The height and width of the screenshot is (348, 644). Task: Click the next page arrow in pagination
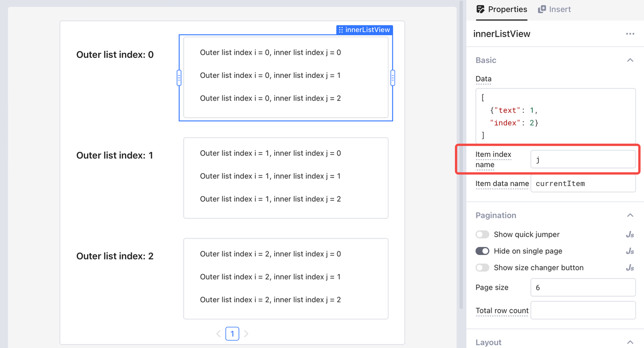pyautogui.click(x=246, y=333)
